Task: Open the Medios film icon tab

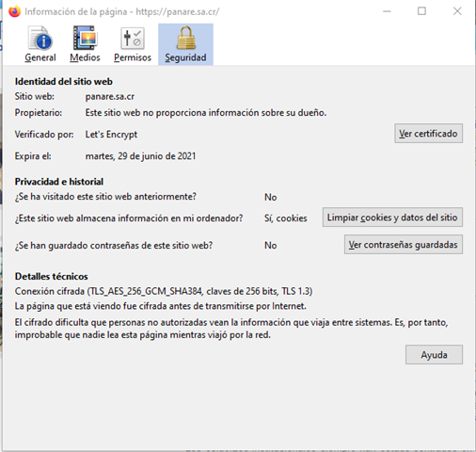Action: point(85,38)
